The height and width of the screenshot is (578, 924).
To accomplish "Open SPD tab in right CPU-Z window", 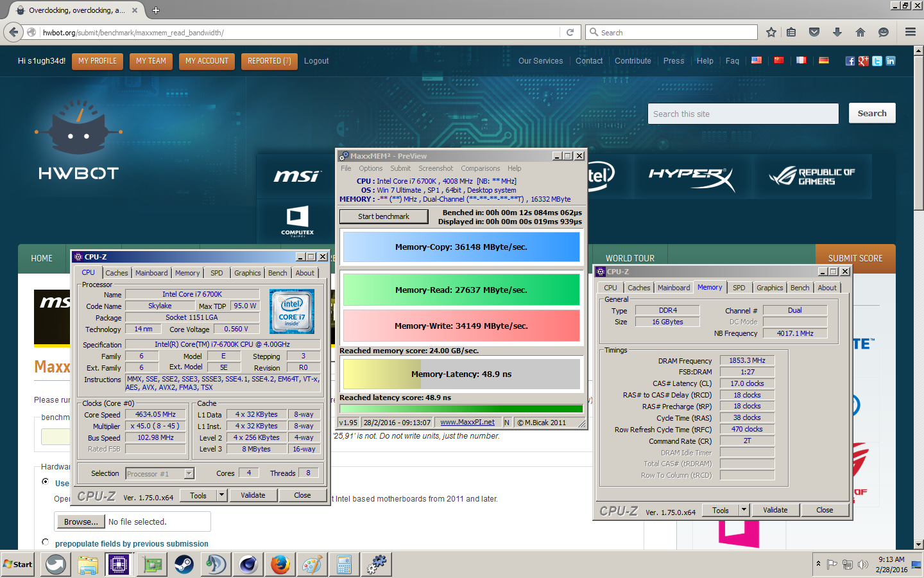I will 739,288.
